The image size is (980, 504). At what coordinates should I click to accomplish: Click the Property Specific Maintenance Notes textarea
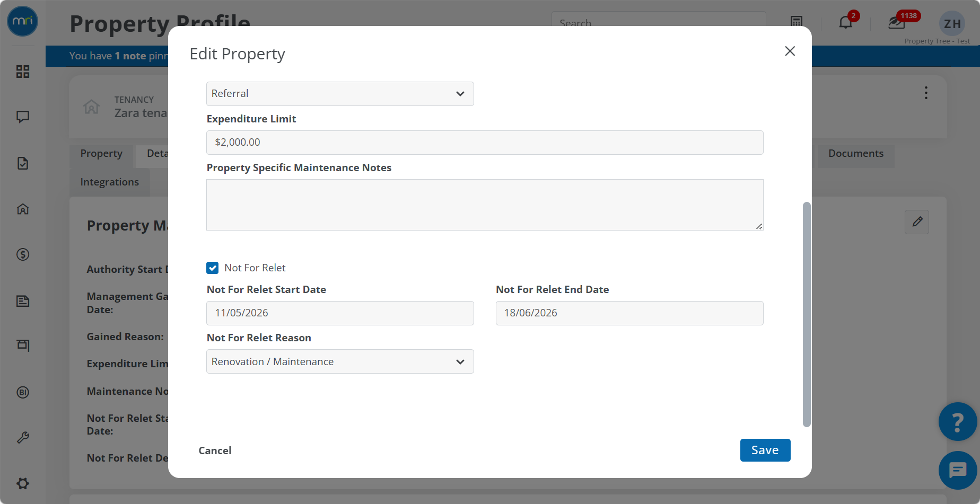pyautogui.click(x=485, y=205)
